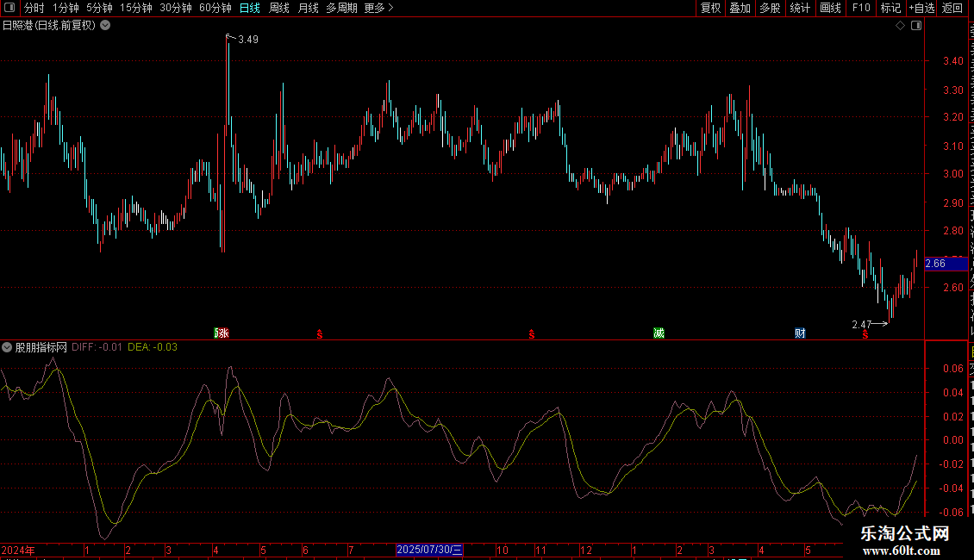The height and width of the screenshot is (560, 974).
Task: Click the DEA: -0.03 indicator value
Action: tap(153, 347)
